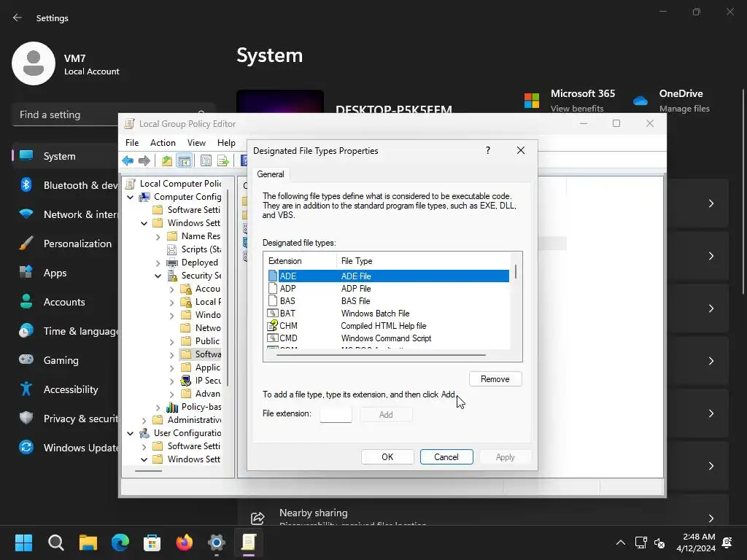
Task: Click the volume icon in system tray
Action: (659, 542)
